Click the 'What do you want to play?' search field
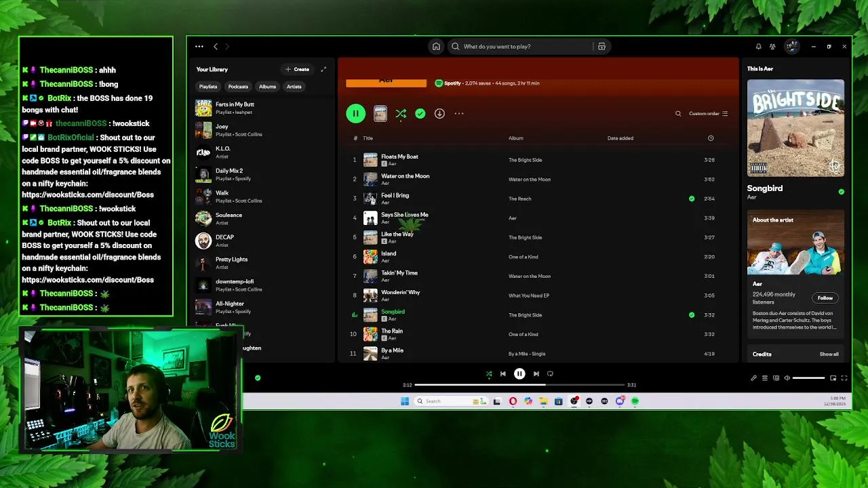The width and height of the screenshot is (868, 488). click(x=521, y=47)
